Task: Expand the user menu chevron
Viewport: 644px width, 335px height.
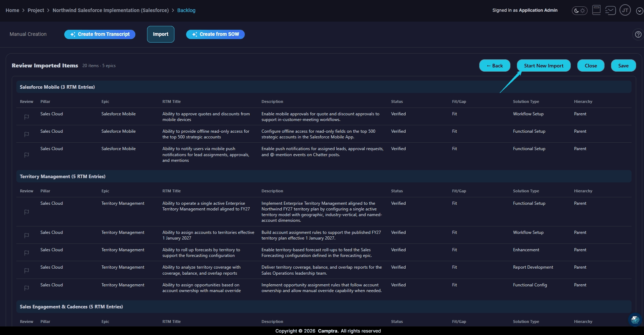Action: tap(639, 11)
